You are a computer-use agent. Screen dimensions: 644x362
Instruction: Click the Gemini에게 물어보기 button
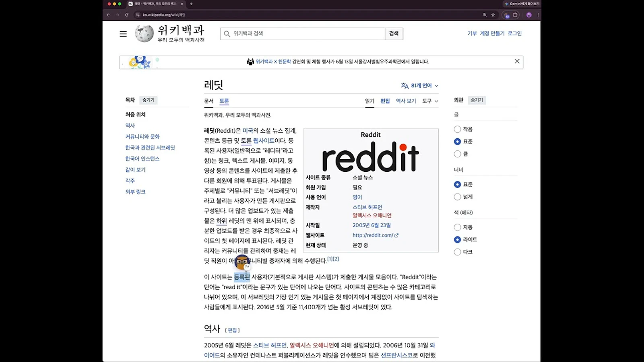(522, 4)
